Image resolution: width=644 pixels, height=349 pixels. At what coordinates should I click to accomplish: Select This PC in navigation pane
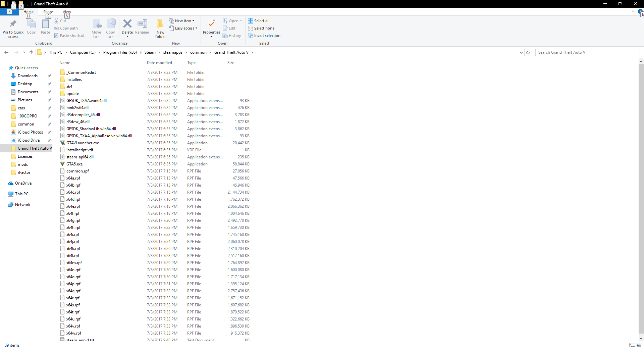(x=21, y=194)
